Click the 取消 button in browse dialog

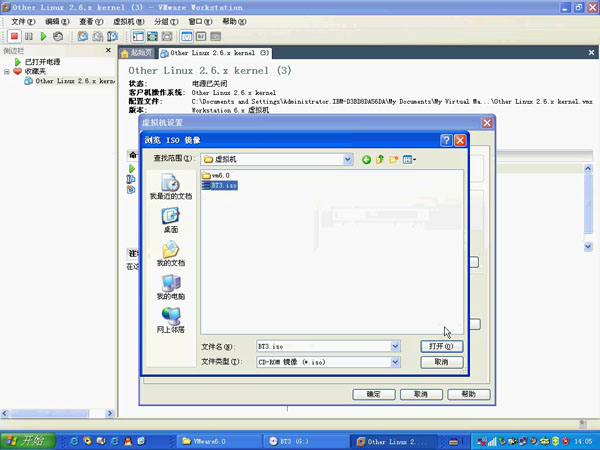(441, 362)
